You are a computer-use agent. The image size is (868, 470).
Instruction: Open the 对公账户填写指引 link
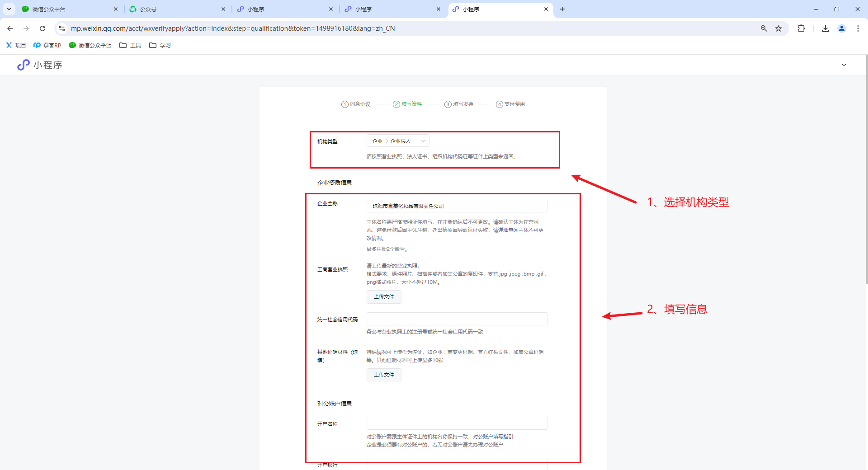click(x=493, y=437)
